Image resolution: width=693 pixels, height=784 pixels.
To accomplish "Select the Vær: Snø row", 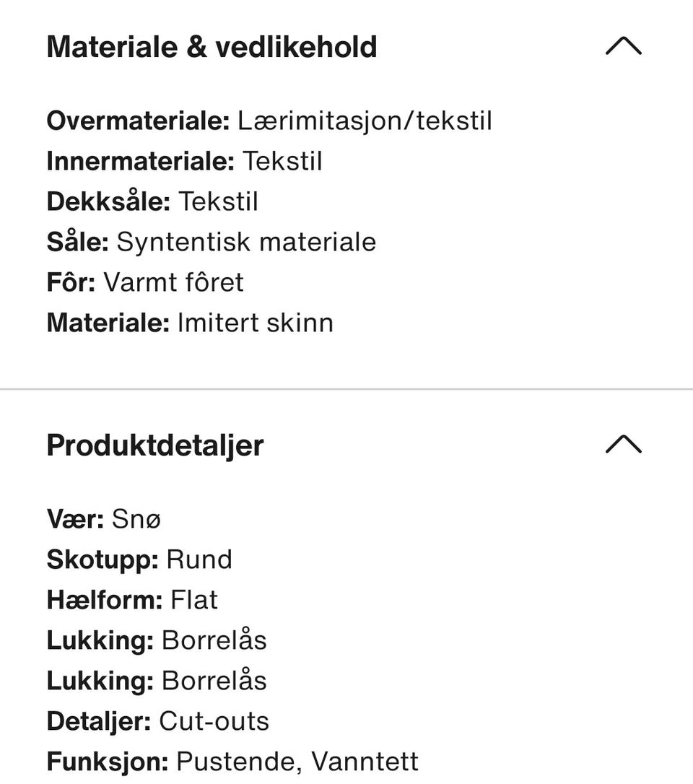I will point(103,519).
